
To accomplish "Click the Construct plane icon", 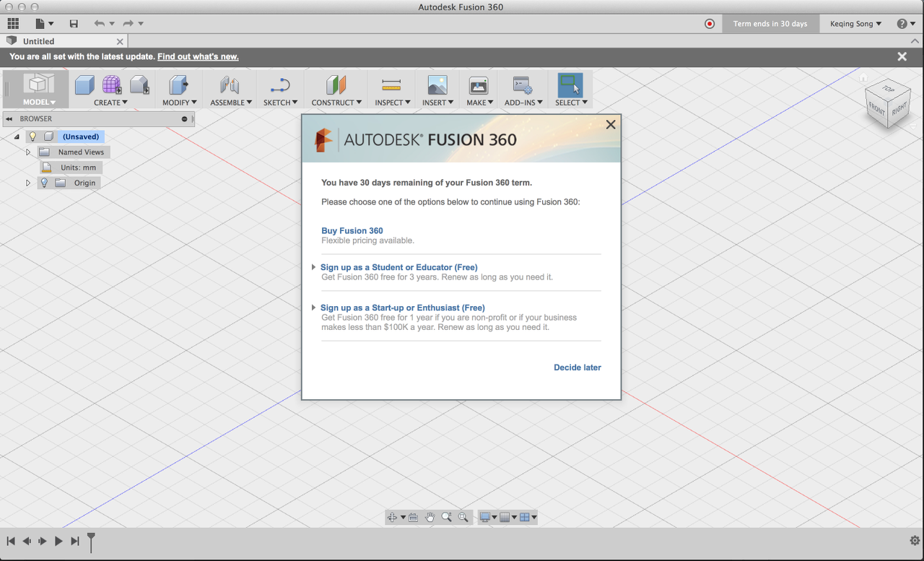I will pyautogui.click(x=336, y=85).
